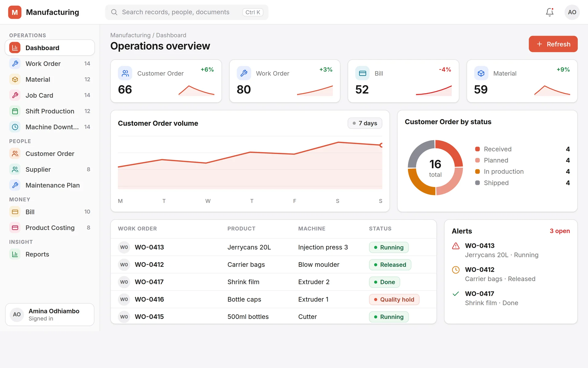Click the Customer Order icon in the KPI card

point(125,73)
